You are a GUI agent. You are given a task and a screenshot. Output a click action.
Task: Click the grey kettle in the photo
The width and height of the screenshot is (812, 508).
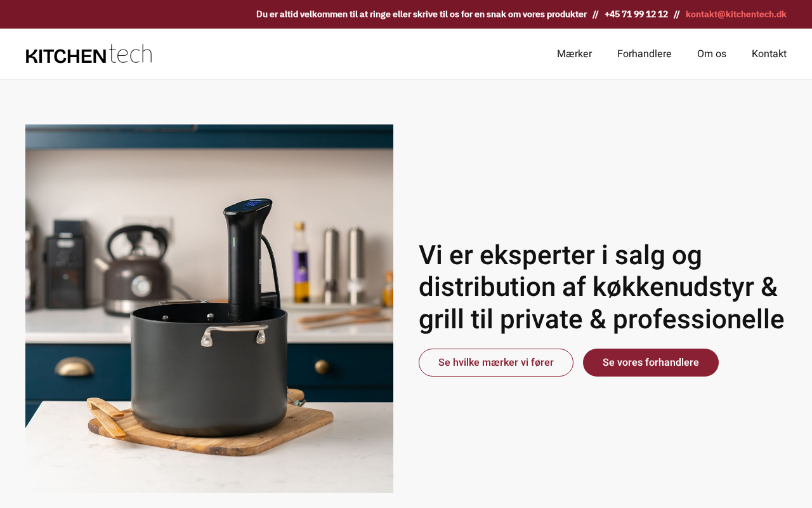pos(133,270)
